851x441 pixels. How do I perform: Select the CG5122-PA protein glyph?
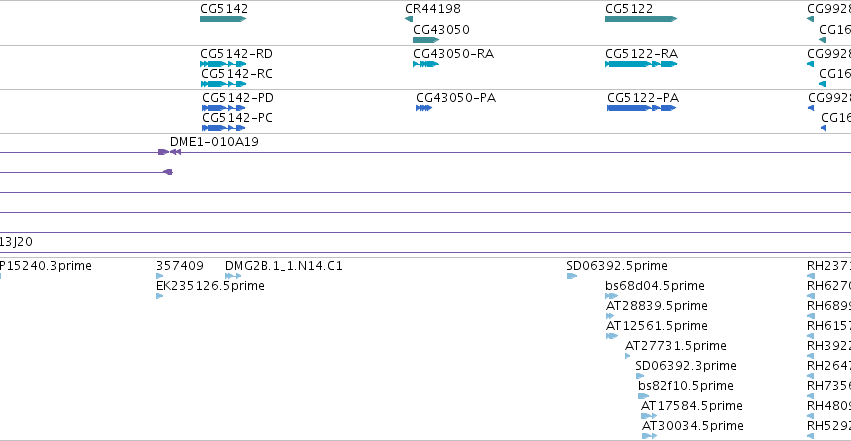coord(642,108)
